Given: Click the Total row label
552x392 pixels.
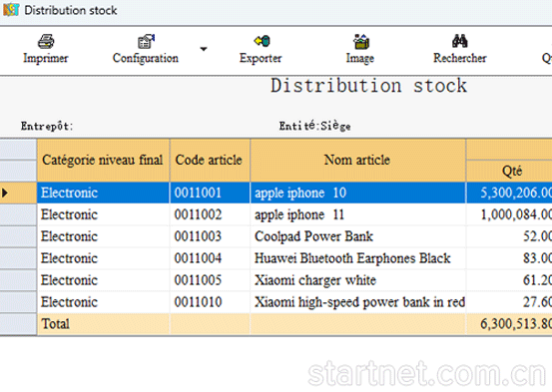Looking at the screenshot, I should click(x=56, y=324).
